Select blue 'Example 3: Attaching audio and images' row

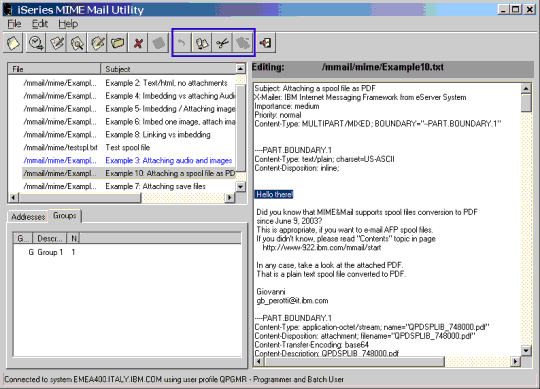129,160
